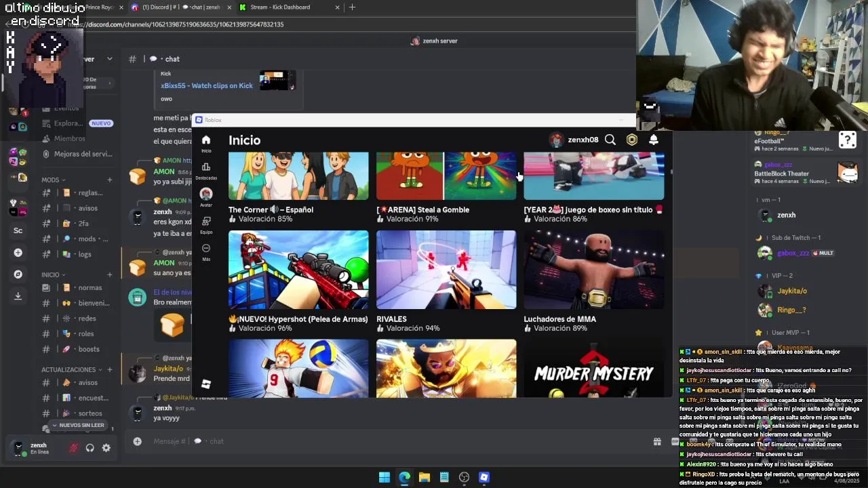Open Discord user settings gear
This screenshot has height=488, width=868.
pyautogui.click(x=106, y=448)
